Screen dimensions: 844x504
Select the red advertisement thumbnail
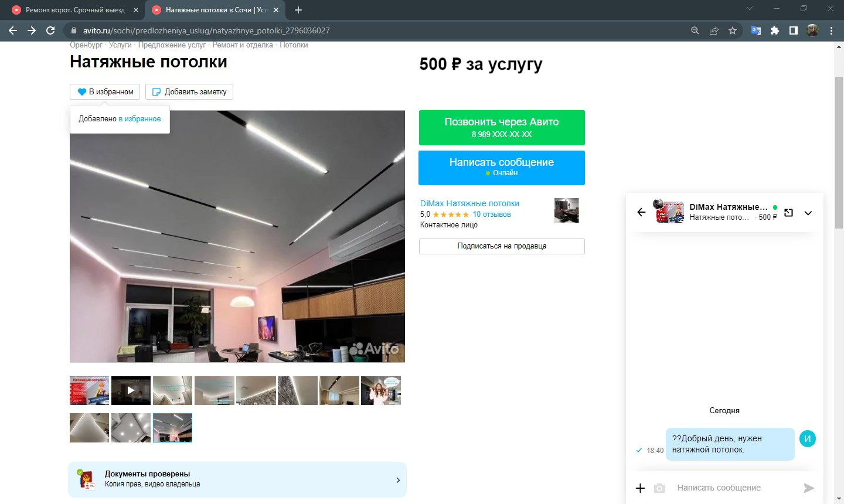pos(89,390)
